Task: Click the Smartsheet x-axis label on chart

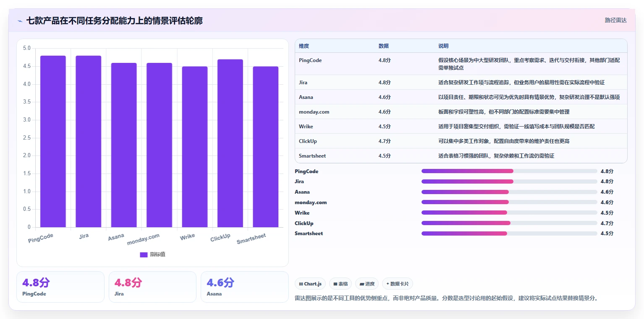Action: tap(251, 239)
